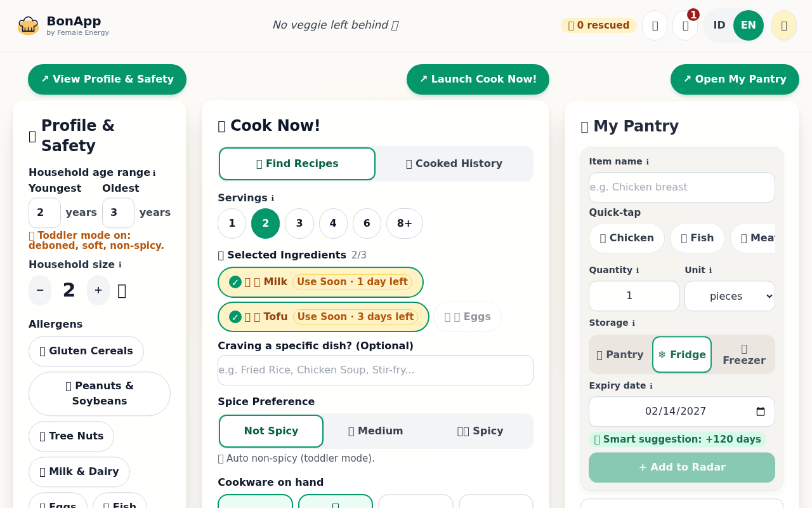Add Eggs to selected ingredients
Screen dimensions: 812x508
[x=468, y=317]
